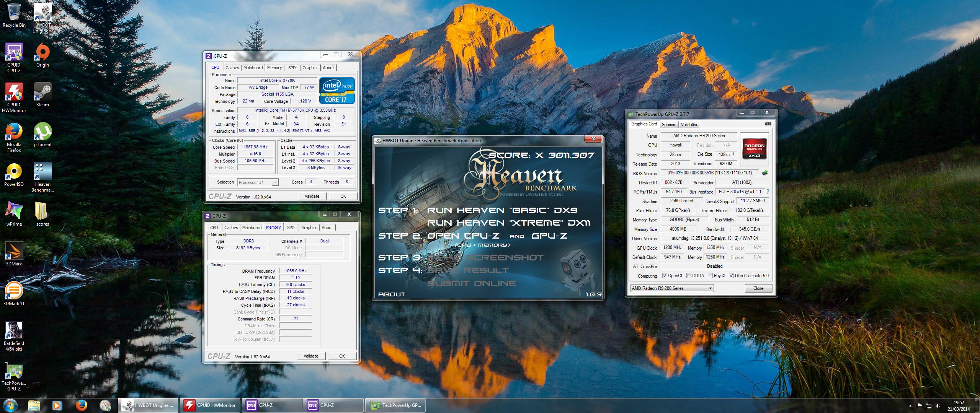
Task: Select the 3DMark desktop icon
Action: point(14,254)
